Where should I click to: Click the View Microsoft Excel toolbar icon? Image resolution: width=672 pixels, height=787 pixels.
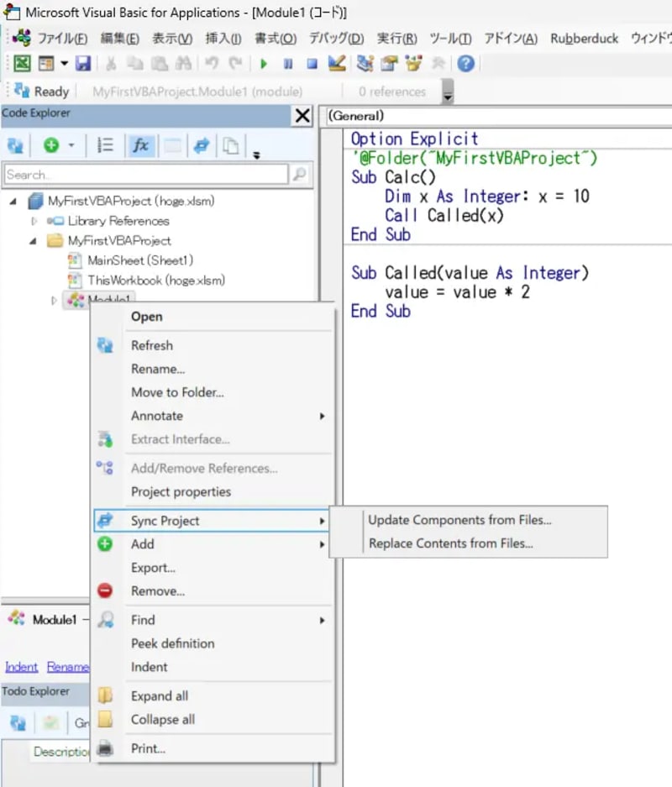point(22,64)
